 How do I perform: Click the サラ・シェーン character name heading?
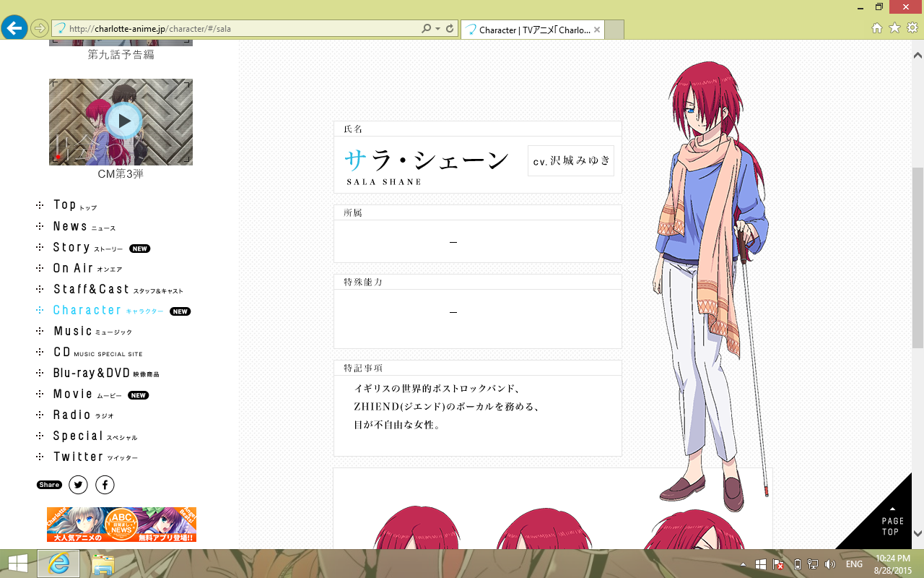tap(427, 160)
